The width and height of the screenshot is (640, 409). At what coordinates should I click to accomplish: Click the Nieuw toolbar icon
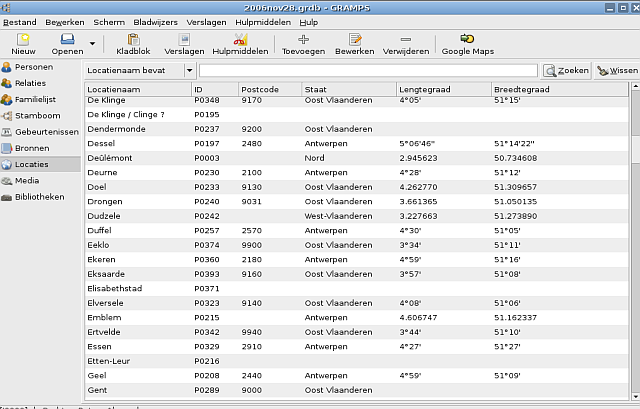(23, 43)
